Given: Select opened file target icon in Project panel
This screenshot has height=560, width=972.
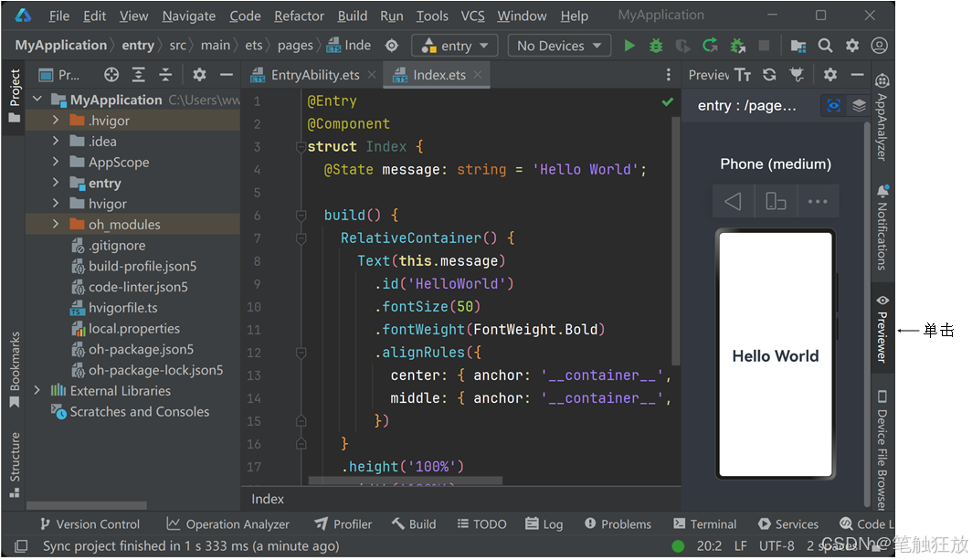Looking at the screenshot, I should (111, 75).
